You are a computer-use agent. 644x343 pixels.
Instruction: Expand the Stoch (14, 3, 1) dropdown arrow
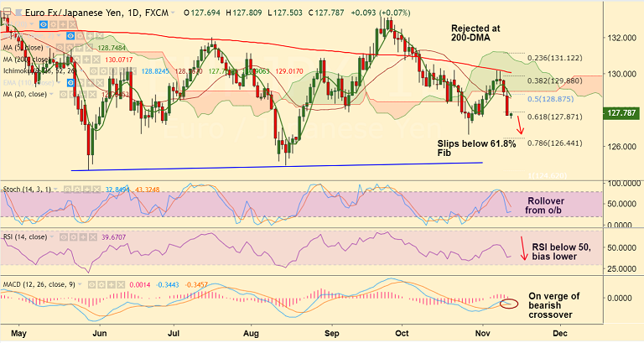(x=55, y=190)
